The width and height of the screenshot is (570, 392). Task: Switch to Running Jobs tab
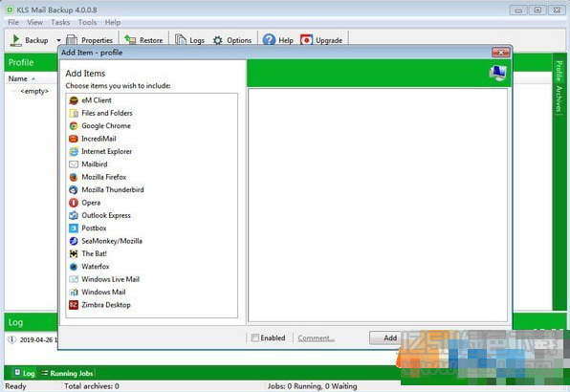click(x=67, y=373)
